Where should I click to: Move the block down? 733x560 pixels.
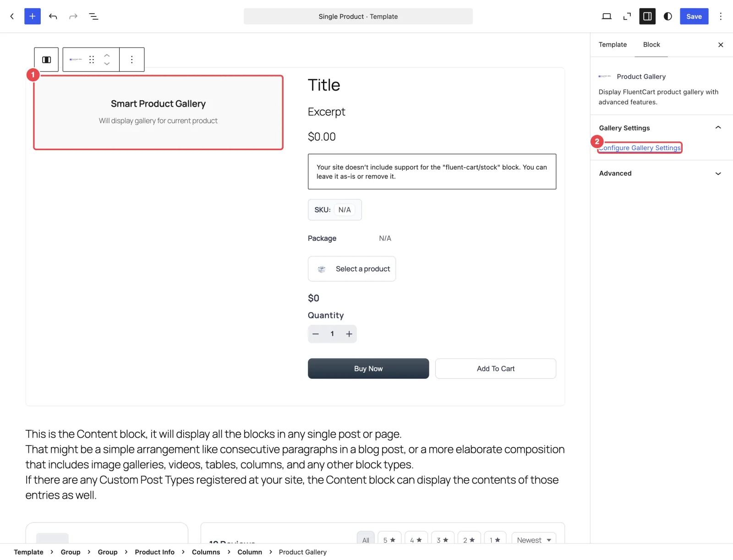pos(107,64)
